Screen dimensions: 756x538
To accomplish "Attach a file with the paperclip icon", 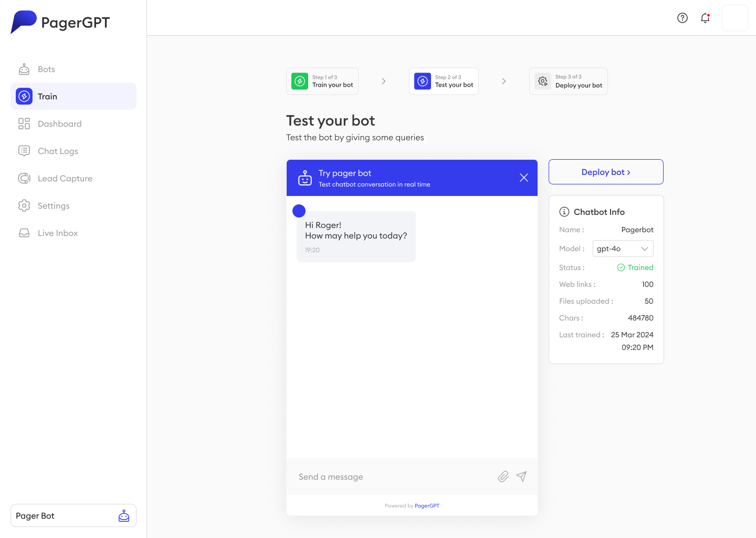I will 503,477.
